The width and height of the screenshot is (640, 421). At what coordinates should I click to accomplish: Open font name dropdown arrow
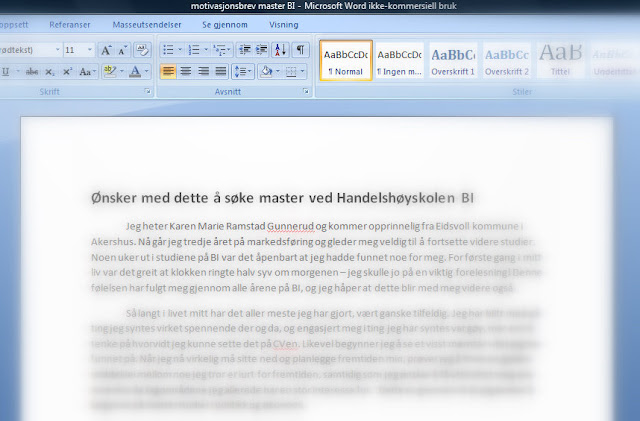point(58,50)
